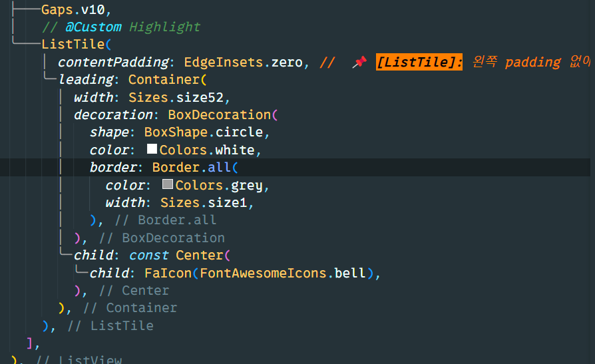
Task: Click the ListTile( widget name
Action: pyautogui.click(x=77, y=45)
